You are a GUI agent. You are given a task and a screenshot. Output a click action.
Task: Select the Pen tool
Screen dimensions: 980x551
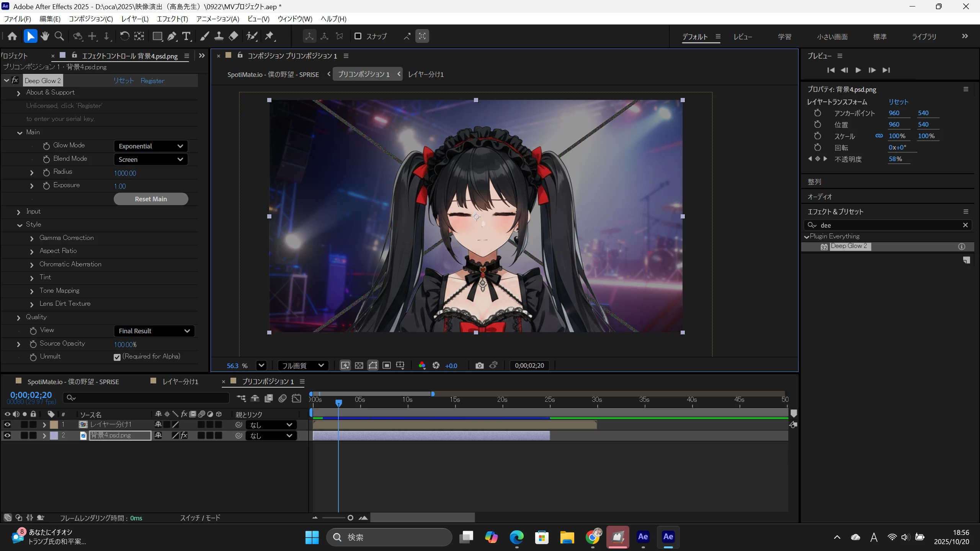pyautogui.click(x=172, y=36)
